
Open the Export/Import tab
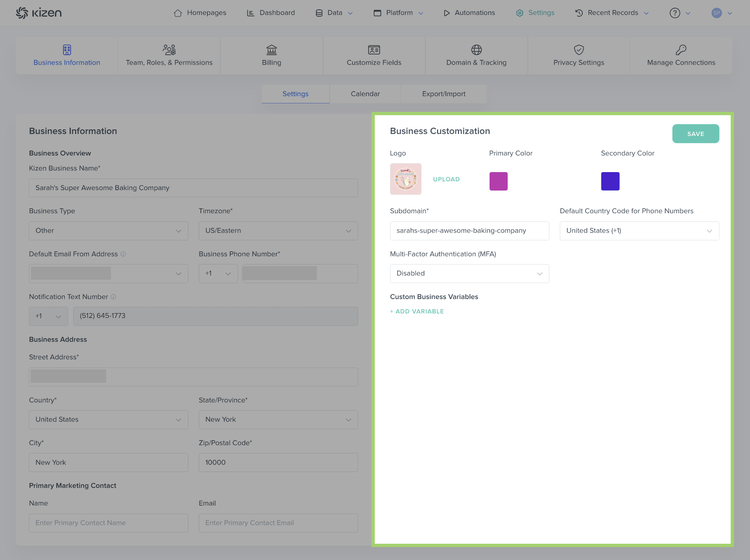pyautogui.click(x=443, y=94)
